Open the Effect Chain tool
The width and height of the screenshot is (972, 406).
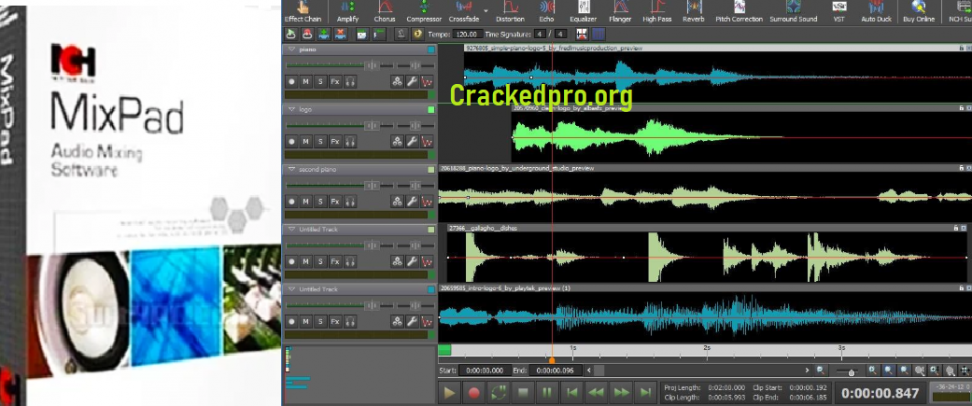(303, 11)
